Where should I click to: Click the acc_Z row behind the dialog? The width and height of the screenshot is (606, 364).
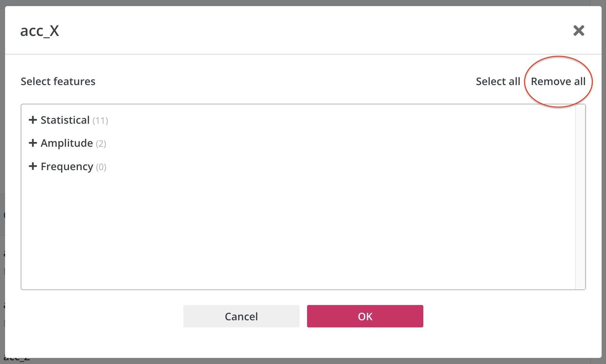(17, 360)
